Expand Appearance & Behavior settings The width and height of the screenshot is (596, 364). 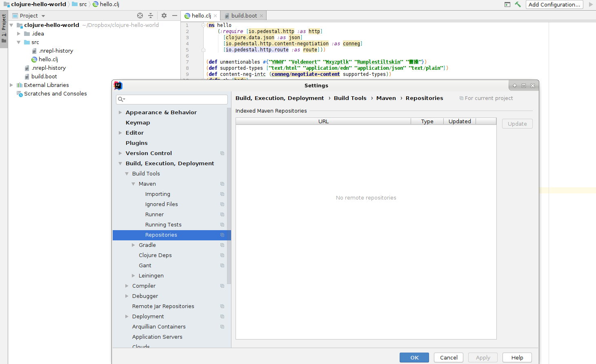coord(120,113)
